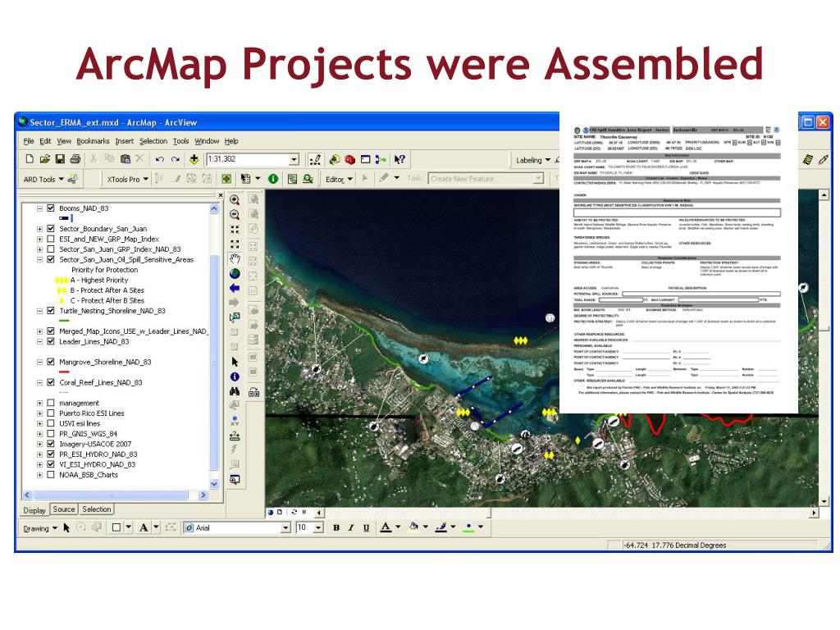Click the Open file icon
Image resolution: width=840 pixels, height=630 pixels.
click(45, 159)
